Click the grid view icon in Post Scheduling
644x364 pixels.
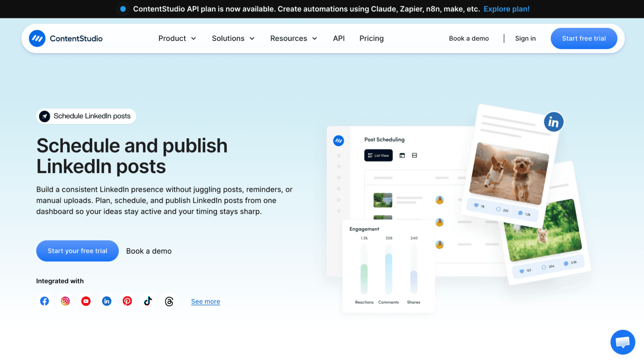414,155
